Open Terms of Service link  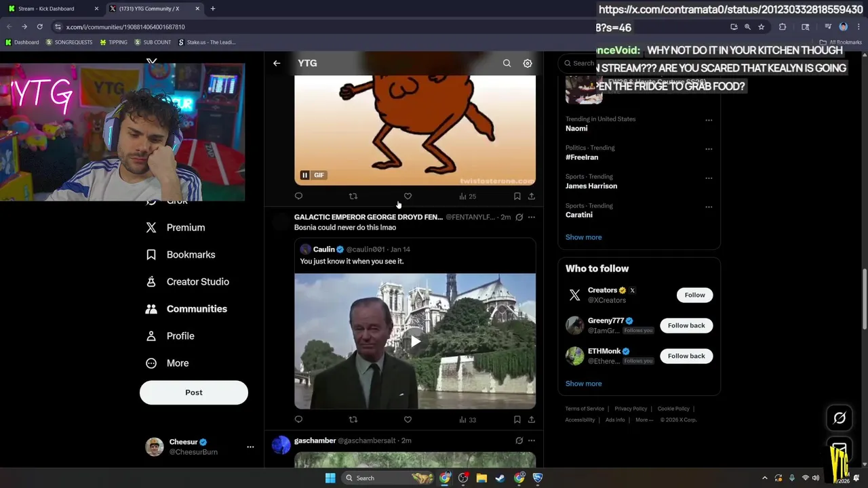pyautogui.click(x=585, y=409)
